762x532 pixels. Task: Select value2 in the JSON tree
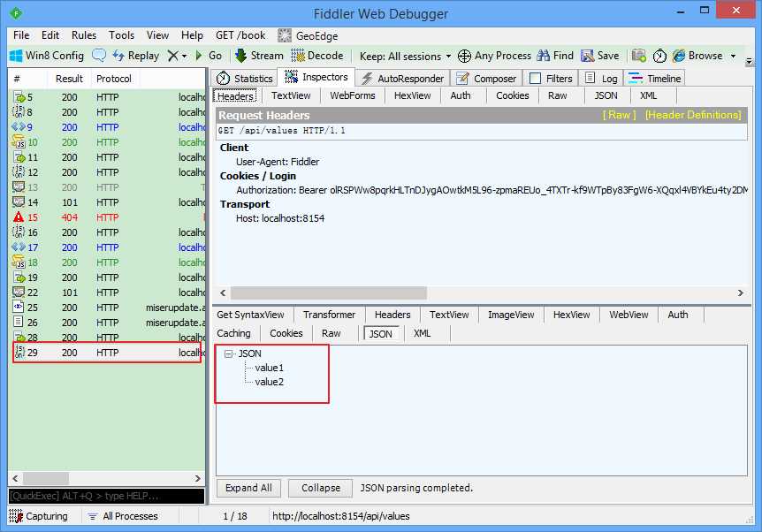(269, 382)
